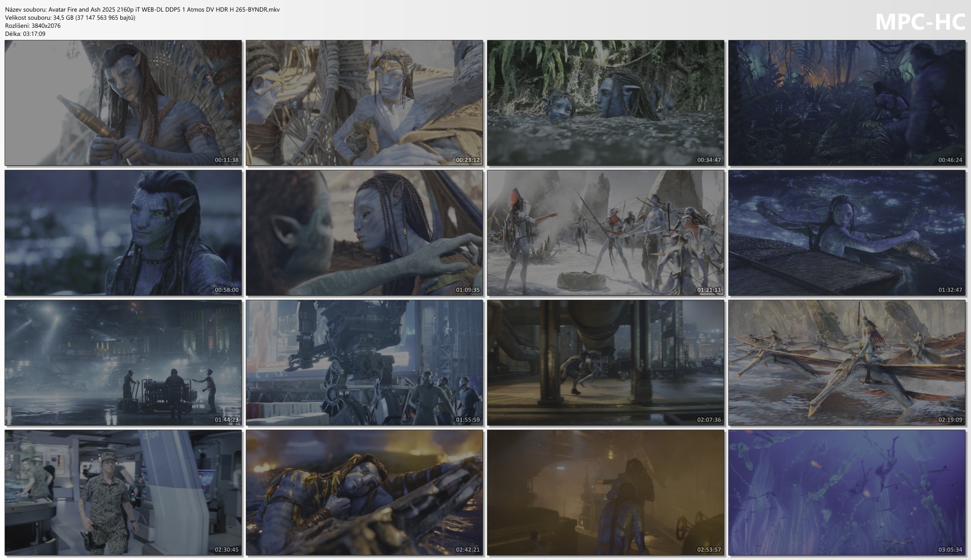
Task: Click the rainy dock thumbnail at 01:44:23
Action: point(123,362)
